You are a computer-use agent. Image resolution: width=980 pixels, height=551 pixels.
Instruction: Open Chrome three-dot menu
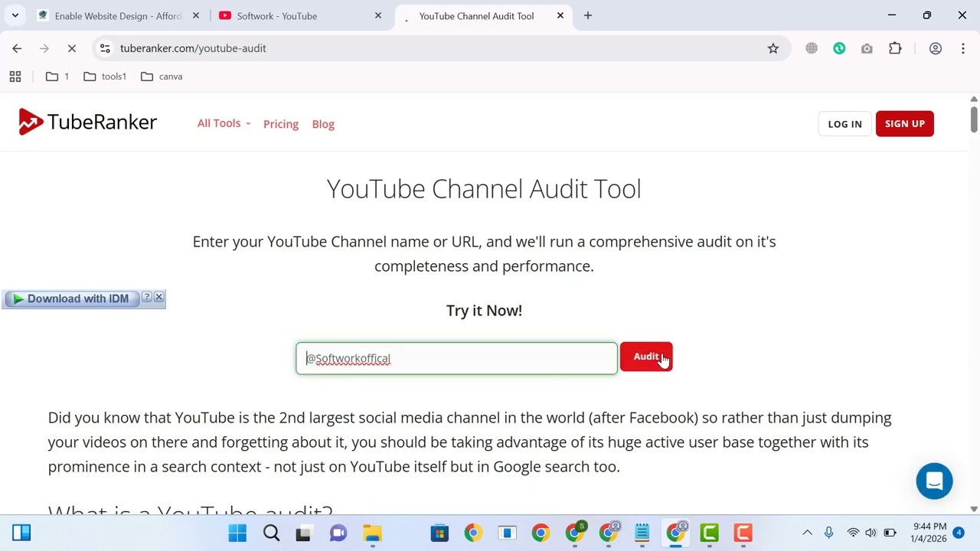[x=963, y=48]
